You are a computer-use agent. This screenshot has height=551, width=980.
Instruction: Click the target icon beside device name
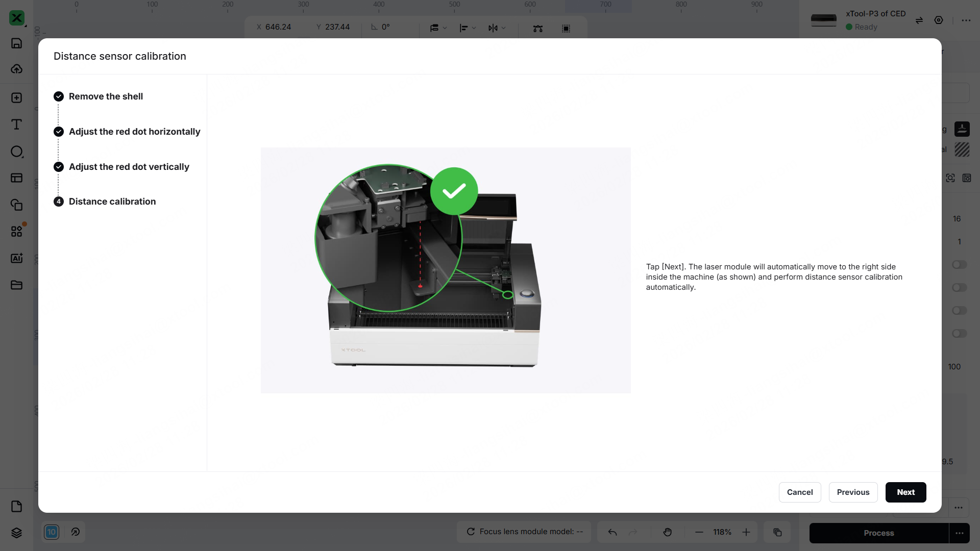pos(939,20)
